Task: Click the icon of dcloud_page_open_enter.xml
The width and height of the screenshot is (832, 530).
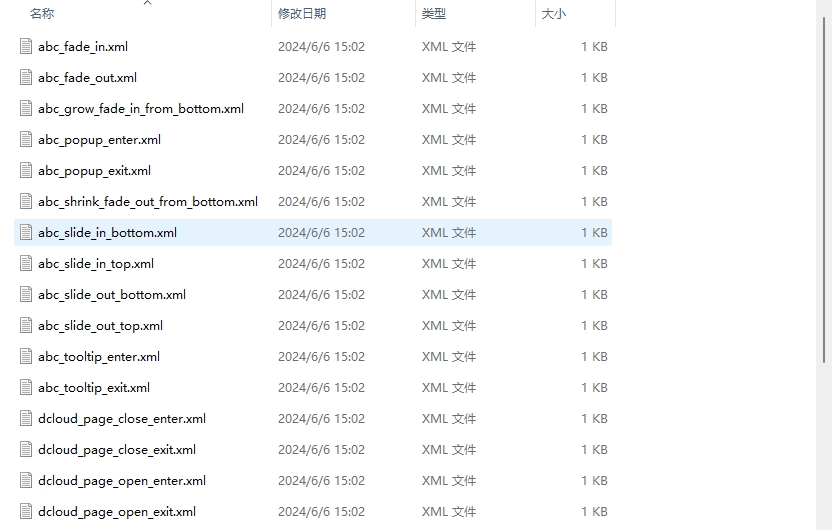Action: click(x=26, y=481)
